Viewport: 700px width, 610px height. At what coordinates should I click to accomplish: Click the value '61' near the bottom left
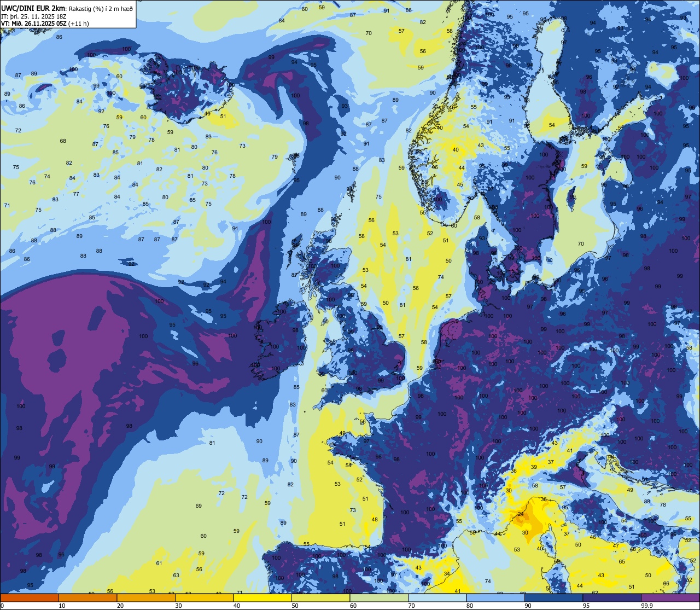coord(159,563)
